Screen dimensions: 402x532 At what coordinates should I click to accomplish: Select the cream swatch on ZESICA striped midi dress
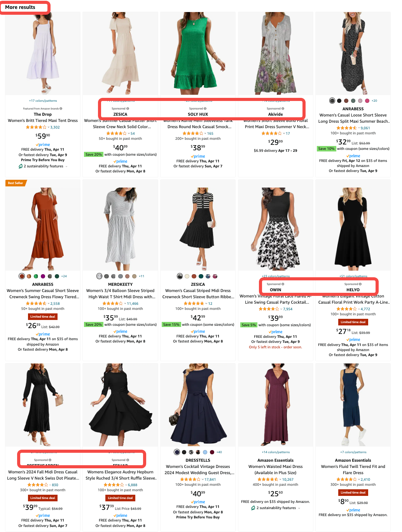pyautogui.click(x=187, y=276)
